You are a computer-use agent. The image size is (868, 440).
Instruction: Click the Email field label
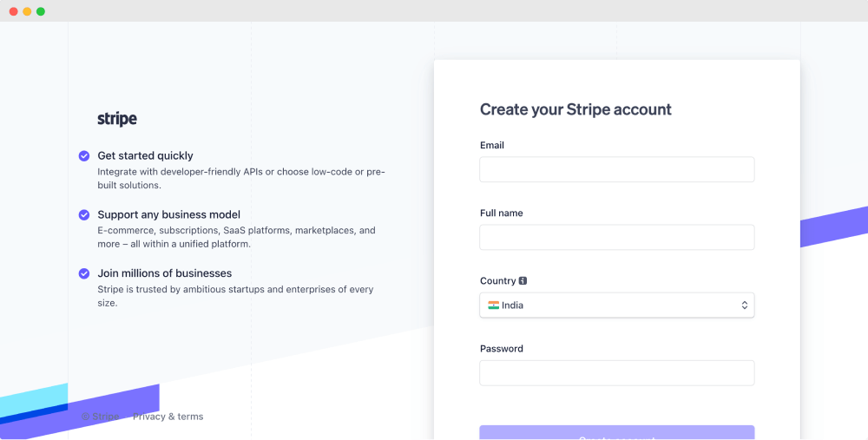[491, 145]
